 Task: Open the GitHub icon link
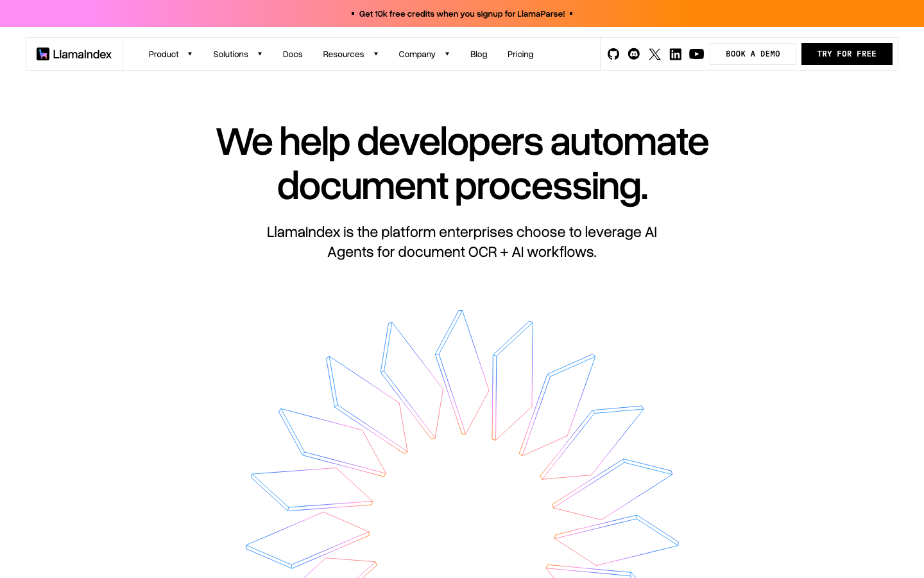click(x=613, y=54)
